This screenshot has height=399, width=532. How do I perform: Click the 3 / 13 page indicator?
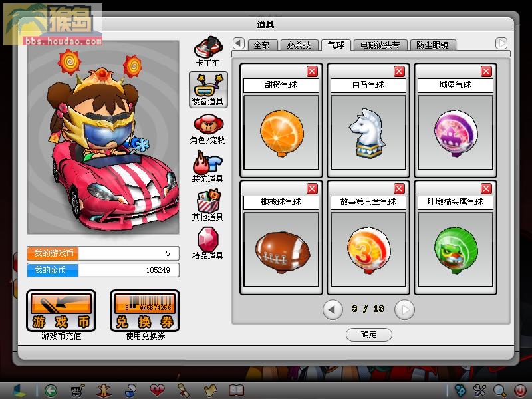click(368, 309)
